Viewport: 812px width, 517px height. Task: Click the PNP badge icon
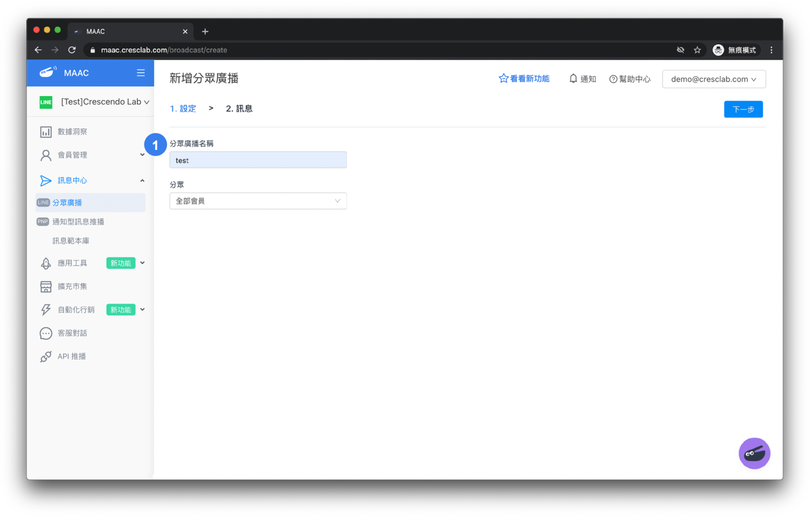click(43, 222)
